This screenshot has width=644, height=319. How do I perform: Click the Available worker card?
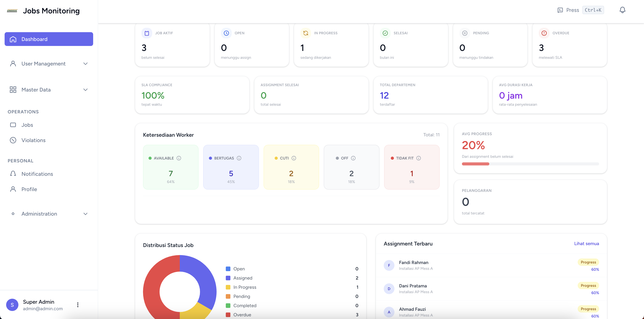tap(171, 167)
